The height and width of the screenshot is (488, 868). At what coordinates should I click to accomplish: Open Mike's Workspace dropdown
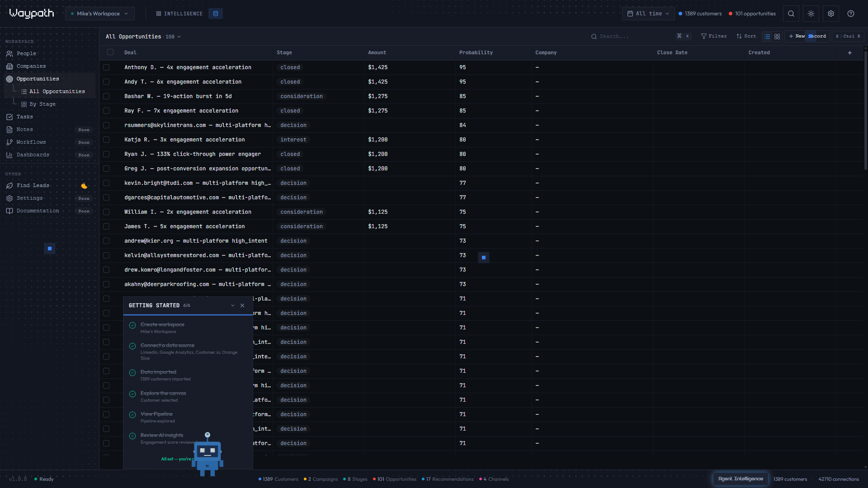click(99, 14)
